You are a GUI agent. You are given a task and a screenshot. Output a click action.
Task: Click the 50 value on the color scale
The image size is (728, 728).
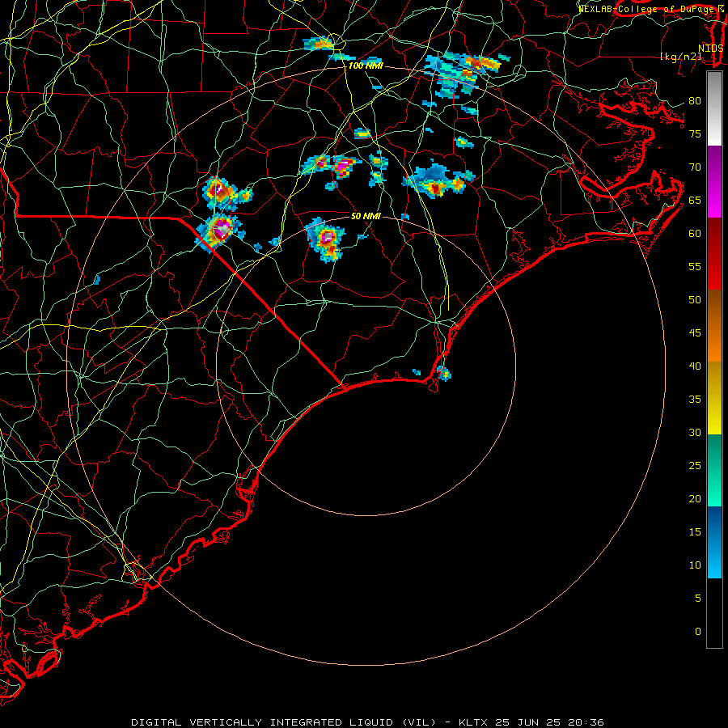pyautogui.click(x=695, y=299)
